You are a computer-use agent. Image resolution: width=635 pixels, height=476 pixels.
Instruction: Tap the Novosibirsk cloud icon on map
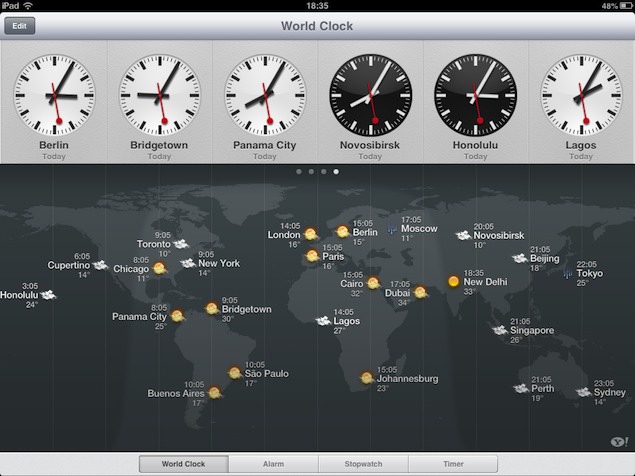[463, 235]
